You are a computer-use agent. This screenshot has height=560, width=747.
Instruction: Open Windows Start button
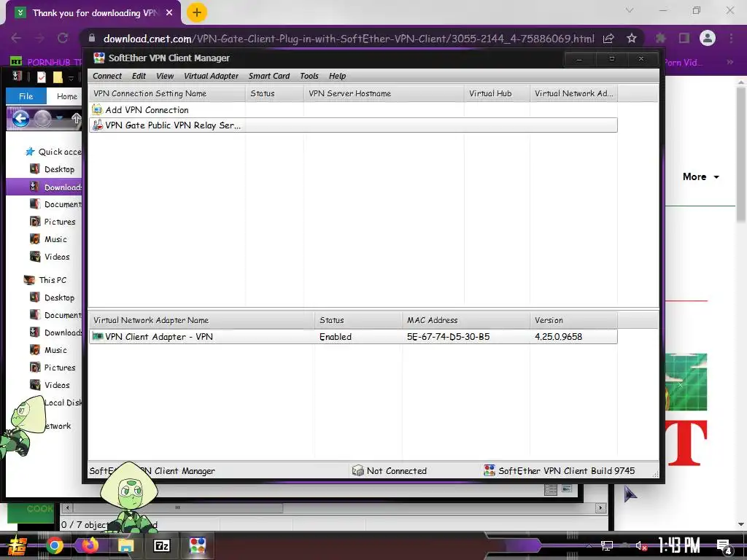point(16,545)
